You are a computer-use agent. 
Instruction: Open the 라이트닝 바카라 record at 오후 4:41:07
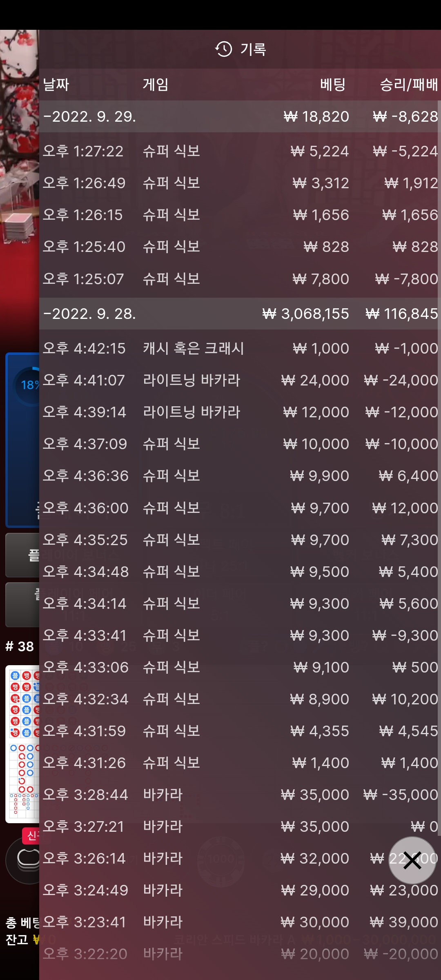pos(240,380)
